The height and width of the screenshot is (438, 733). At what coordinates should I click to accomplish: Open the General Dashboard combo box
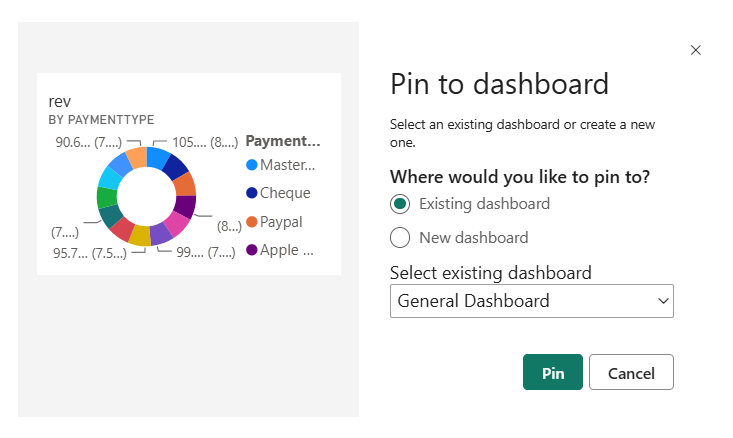(531, 301)
